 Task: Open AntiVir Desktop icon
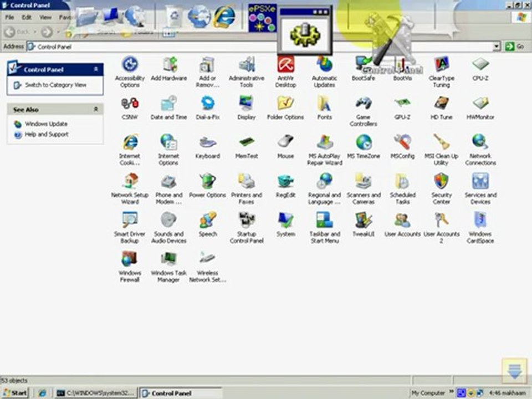(x=286, y=72)
